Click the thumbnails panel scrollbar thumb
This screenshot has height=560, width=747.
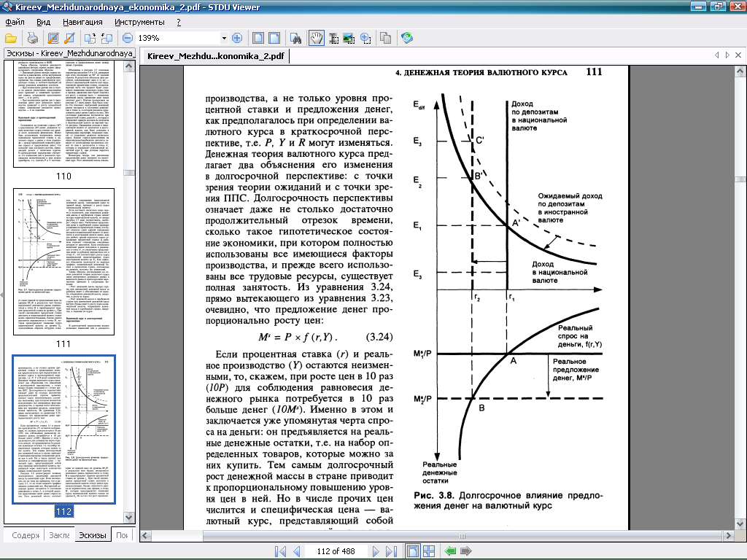(129, 174)
